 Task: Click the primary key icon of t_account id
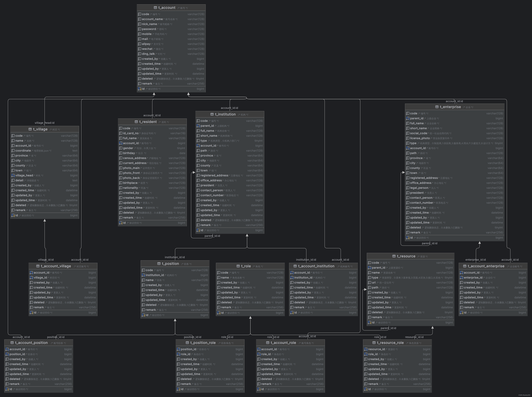tap(139, 89)
